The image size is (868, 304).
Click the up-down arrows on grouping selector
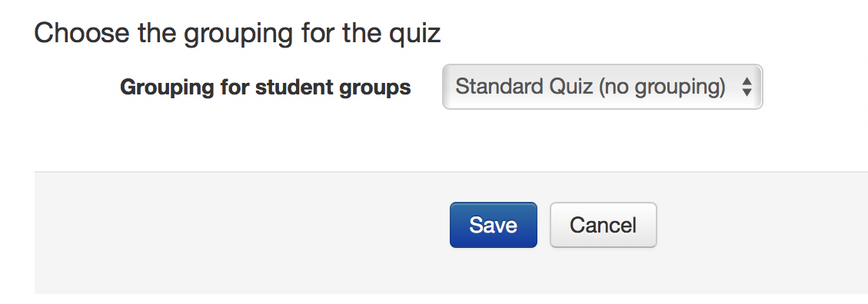point(747,87)
